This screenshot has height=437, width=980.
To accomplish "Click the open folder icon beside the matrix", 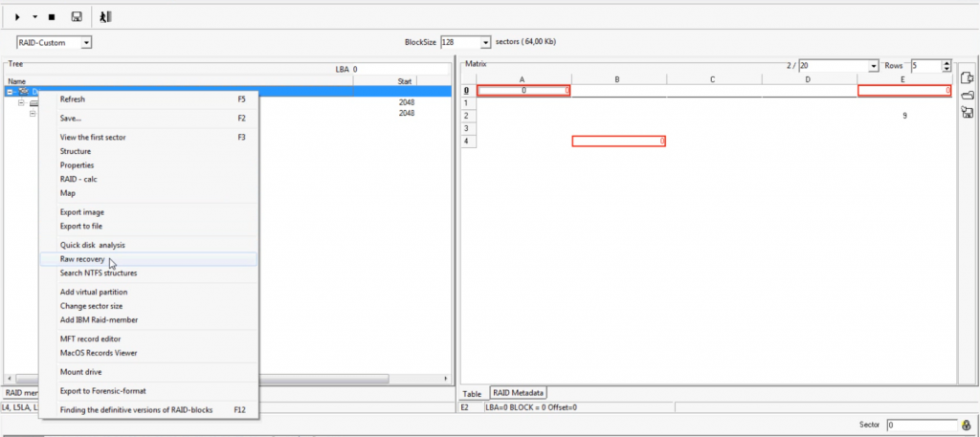I will click(x=967, y=96).
